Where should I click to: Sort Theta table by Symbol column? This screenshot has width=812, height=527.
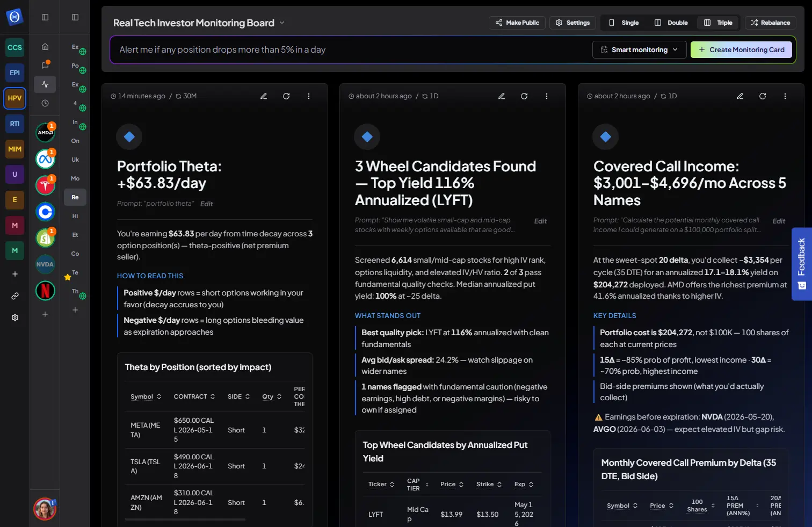(146, 396)
